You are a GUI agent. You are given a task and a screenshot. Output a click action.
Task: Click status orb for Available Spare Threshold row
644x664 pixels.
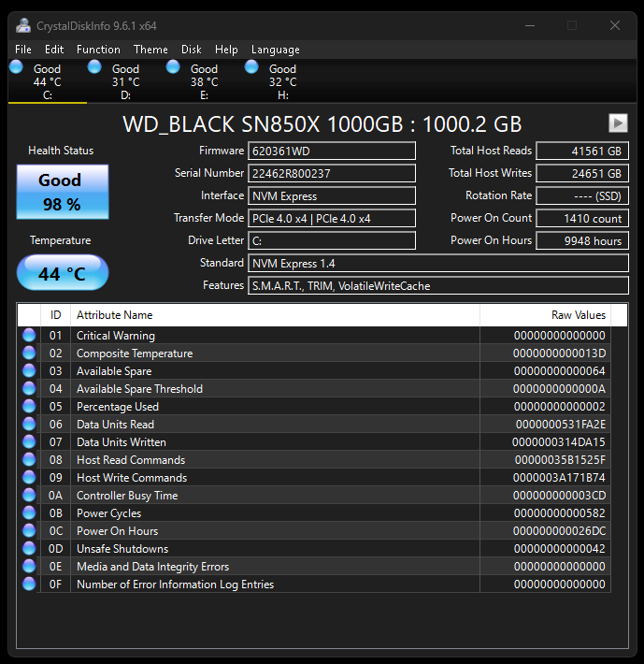pyautogui.click(x=29, y=388)
